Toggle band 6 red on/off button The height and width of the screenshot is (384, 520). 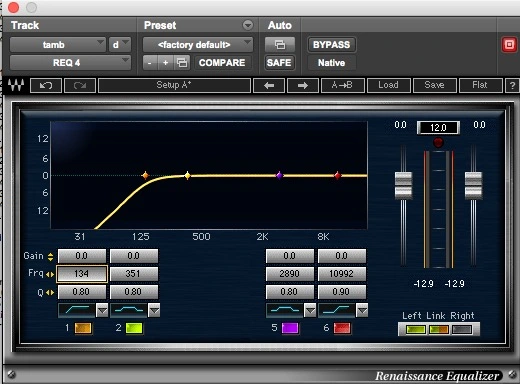[x=342, y=328]
